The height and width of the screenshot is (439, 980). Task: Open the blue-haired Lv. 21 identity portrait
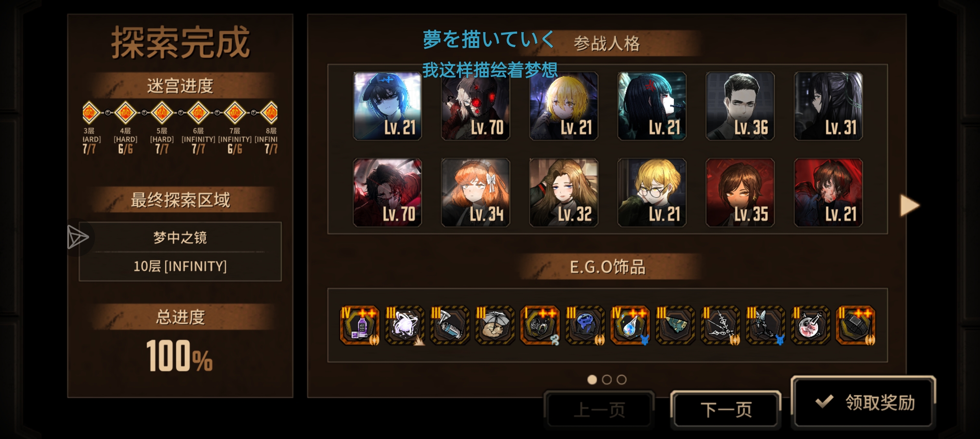(x=387, y=106)
